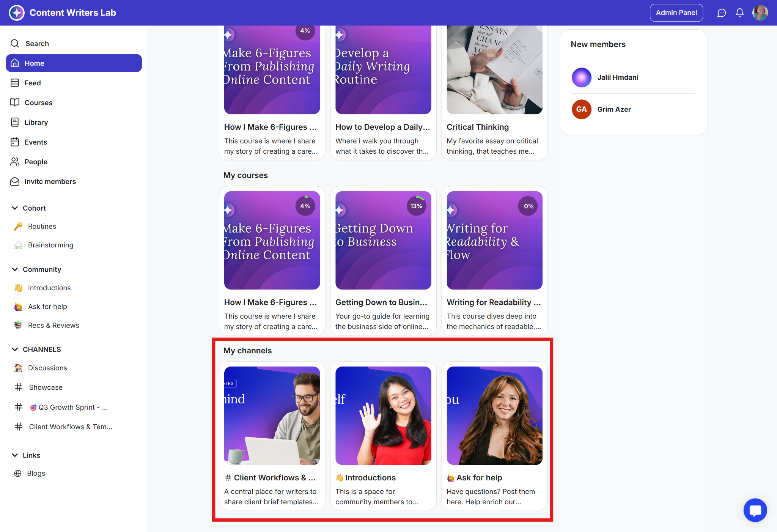Open the Showcase hash channel

pyautogui.click(x=46, y=387)
